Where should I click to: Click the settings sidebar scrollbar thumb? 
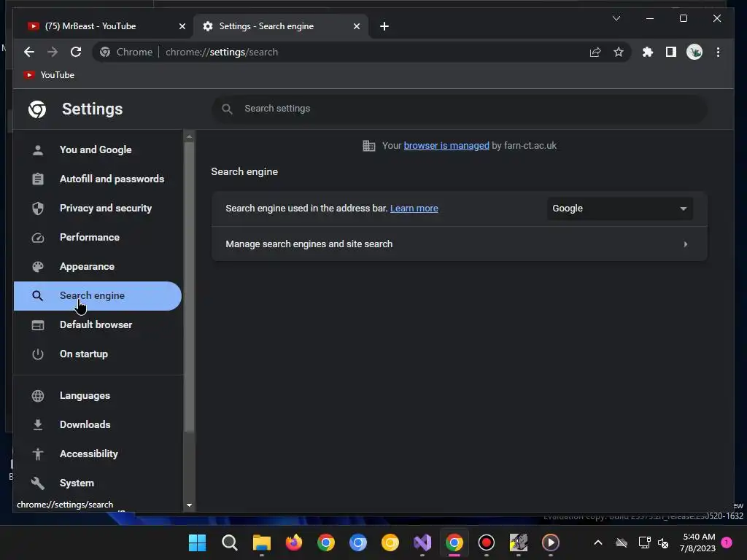click(x=189, y=287)
